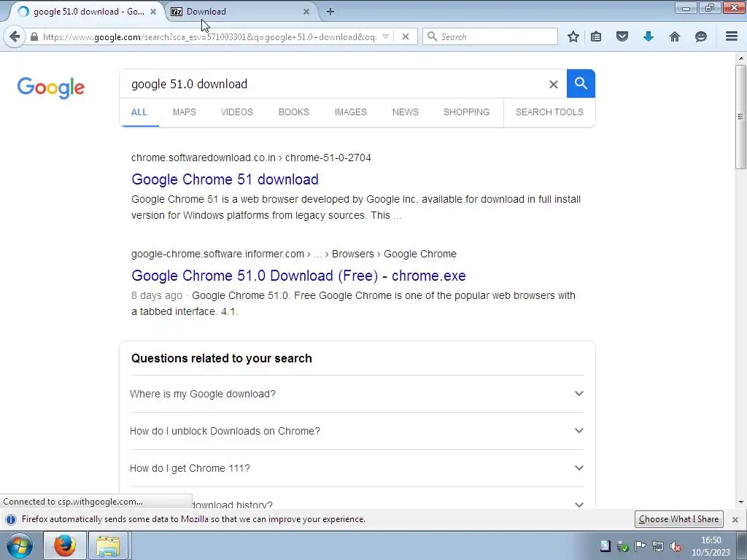This screenshot has width=747, height=560.
Task: Expand the download history question
Action: tap(357, 504)
